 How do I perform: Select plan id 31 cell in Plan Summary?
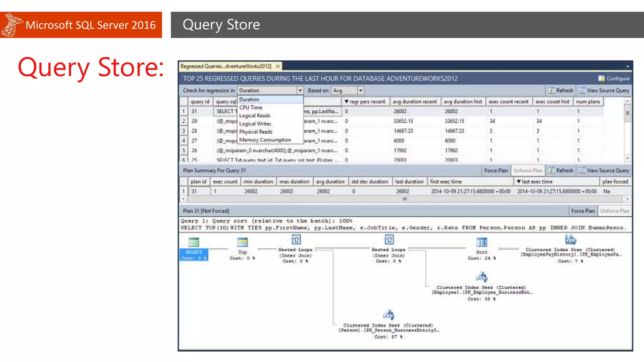[199, 191]
